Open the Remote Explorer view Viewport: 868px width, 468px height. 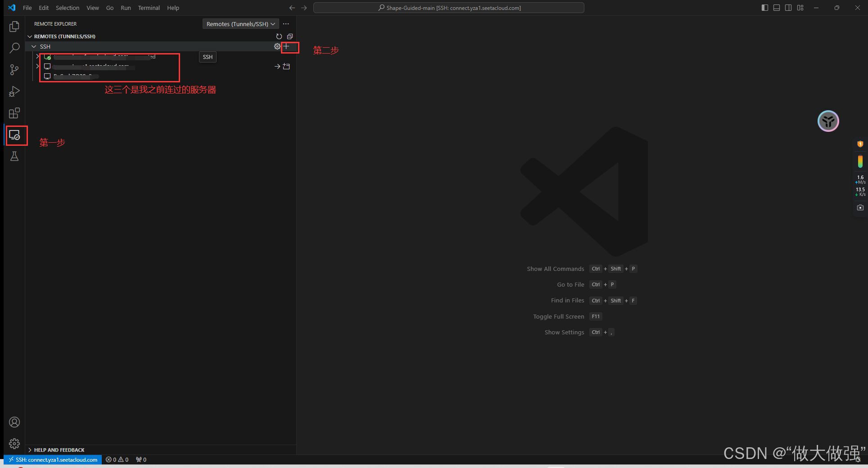[x=14, y=135]
